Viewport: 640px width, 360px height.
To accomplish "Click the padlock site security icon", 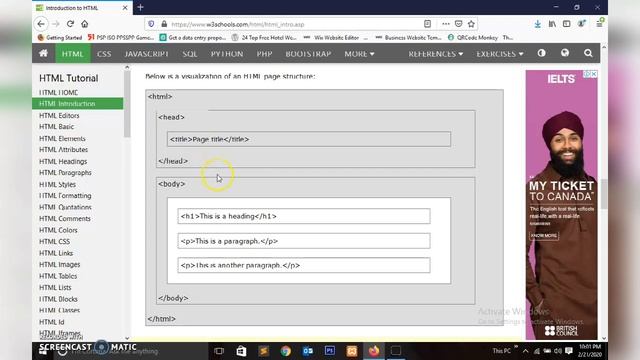I will pos(164,24).
